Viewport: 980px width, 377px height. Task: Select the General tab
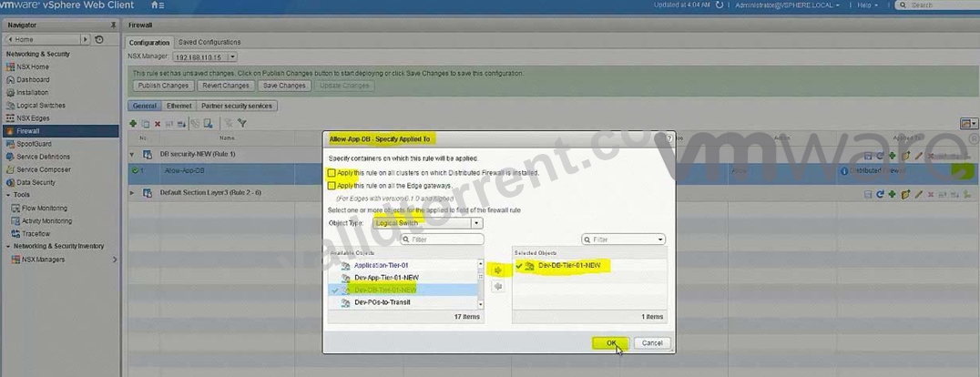(x=145, y=107)
